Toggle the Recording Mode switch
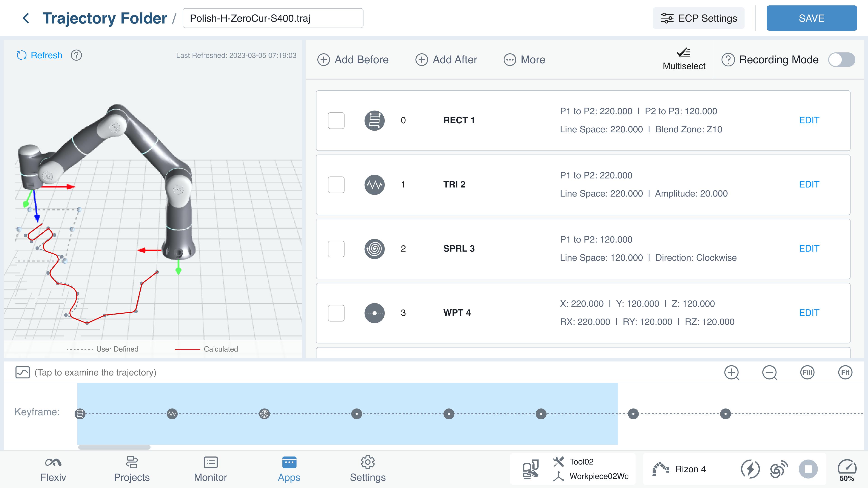 [x=841, y=60]
